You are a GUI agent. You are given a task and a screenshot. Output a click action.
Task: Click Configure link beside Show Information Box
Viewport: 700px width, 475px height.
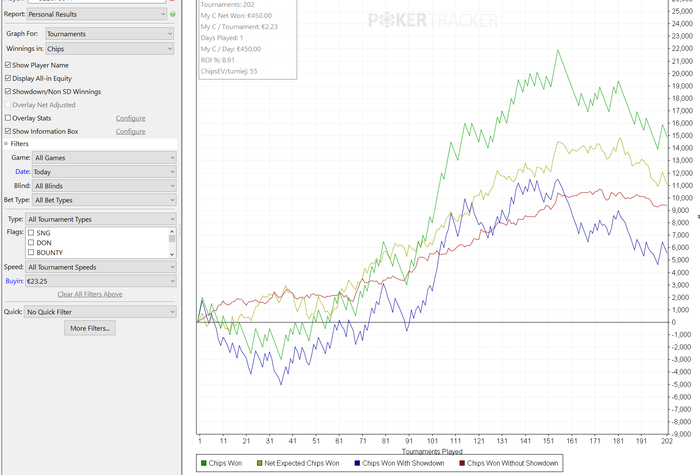[130, 131]
